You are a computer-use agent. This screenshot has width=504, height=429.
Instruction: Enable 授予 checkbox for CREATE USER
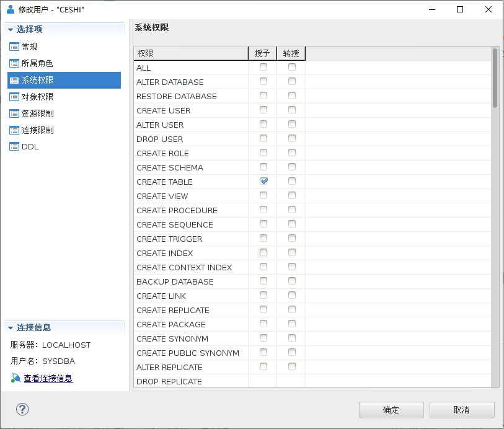coord(263,110)
